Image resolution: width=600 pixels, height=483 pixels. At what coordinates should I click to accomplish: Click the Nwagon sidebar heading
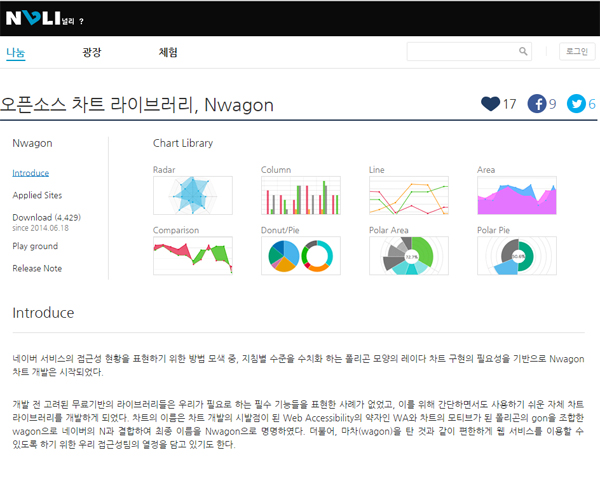click(33, 143)
